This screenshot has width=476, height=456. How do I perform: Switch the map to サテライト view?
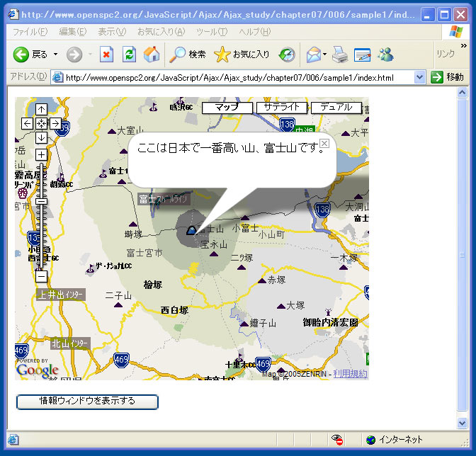pos(282,108)
